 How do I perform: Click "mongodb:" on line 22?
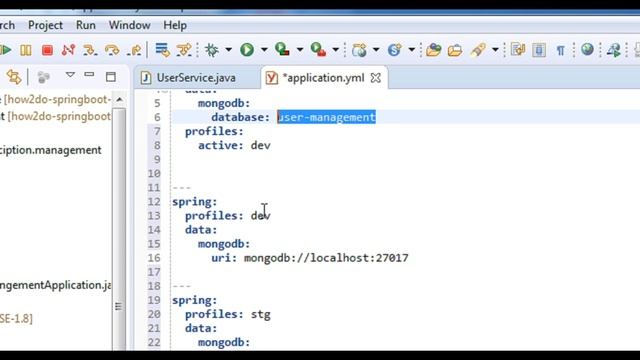pos(224,342)
